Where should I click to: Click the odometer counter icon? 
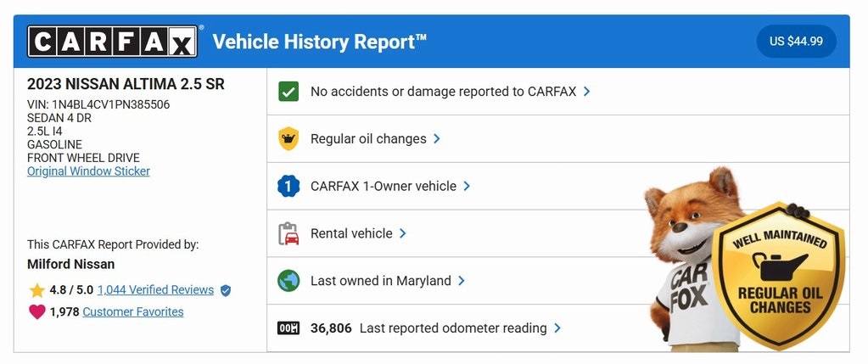point(288,328)
